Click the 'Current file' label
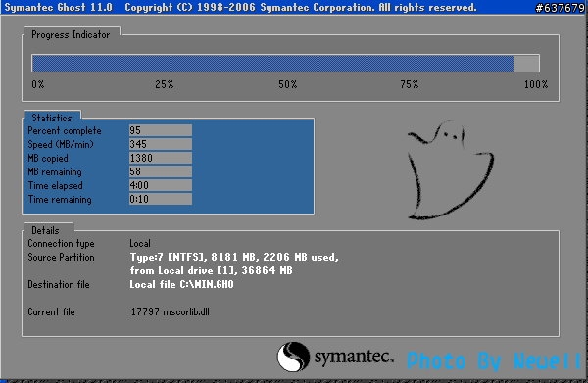 pos(51,311)
